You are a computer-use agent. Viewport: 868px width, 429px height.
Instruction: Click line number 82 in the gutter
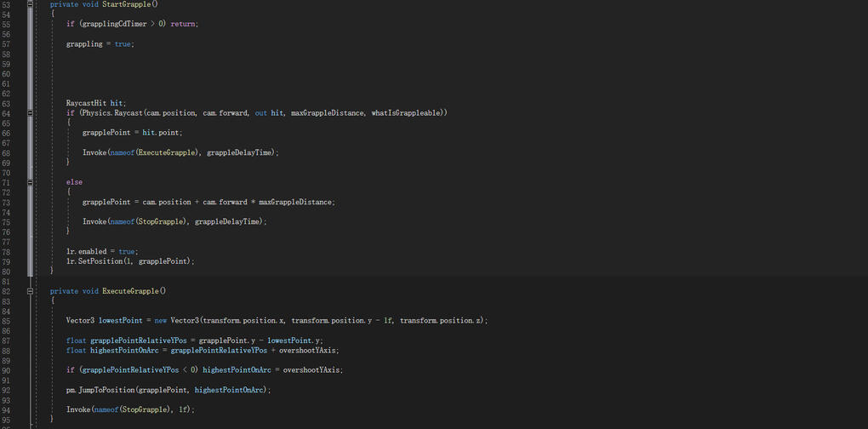pyautogui.click(x=6, y=291)
